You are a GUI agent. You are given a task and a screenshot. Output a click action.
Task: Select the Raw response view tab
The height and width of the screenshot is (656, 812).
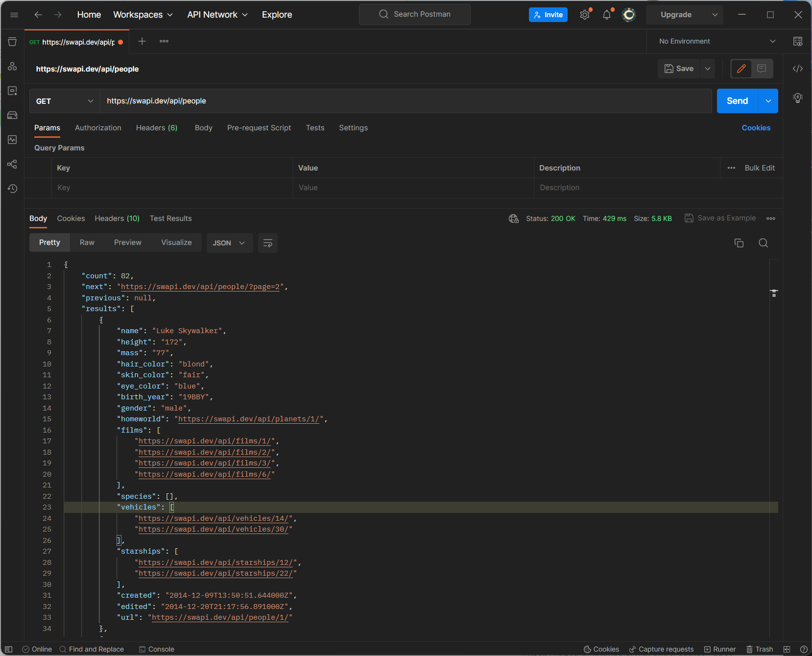click(x=87, y=243)
